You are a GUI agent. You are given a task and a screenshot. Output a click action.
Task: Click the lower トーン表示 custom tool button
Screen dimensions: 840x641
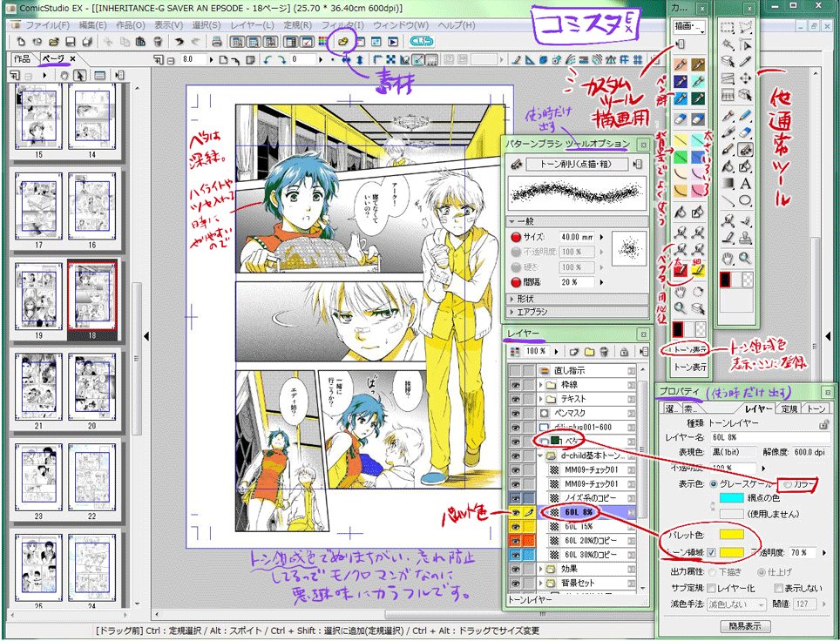(690, 368)
